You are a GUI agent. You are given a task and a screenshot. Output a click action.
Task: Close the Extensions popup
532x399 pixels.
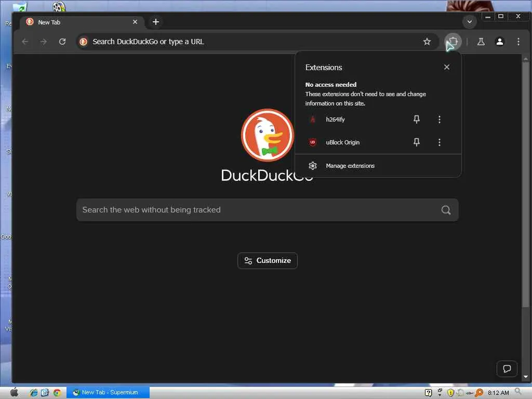[x=446, y=67]
